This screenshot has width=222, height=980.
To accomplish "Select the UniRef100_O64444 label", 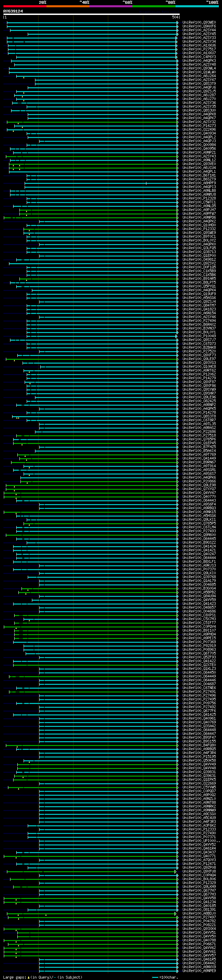I will point(199,558).
